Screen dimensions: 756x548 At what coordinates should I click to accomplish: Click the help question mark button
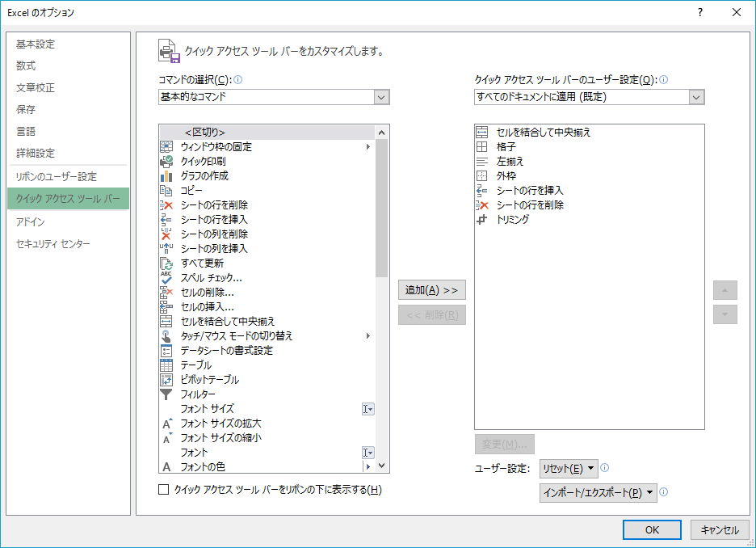700,13
